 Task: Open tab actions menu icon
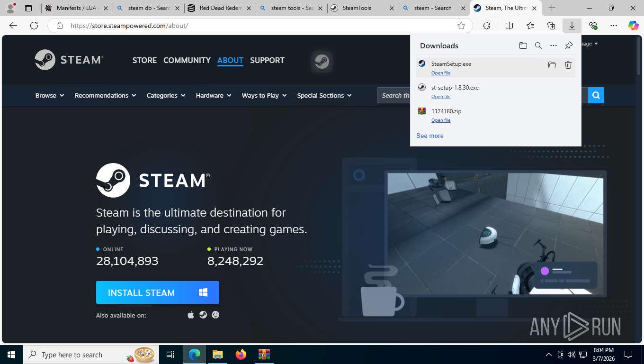[28, 8]
